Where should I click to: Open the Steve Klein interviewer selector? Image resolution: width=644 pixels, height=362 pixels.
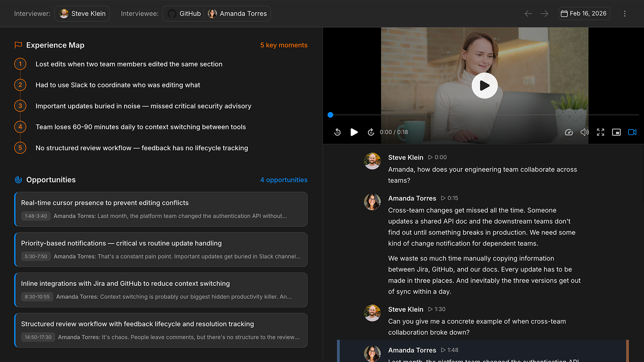(82, 13)
